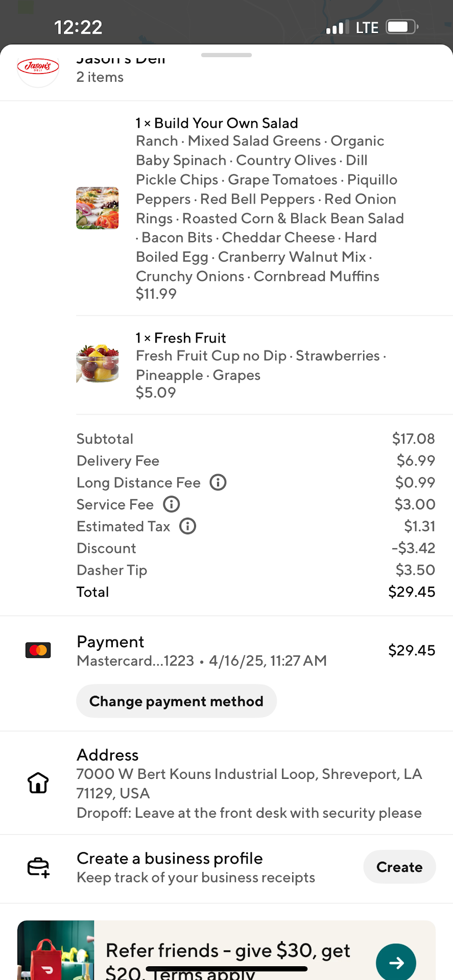Tap the Jason's Deli logo icon
453x980 pixels.
38,67
